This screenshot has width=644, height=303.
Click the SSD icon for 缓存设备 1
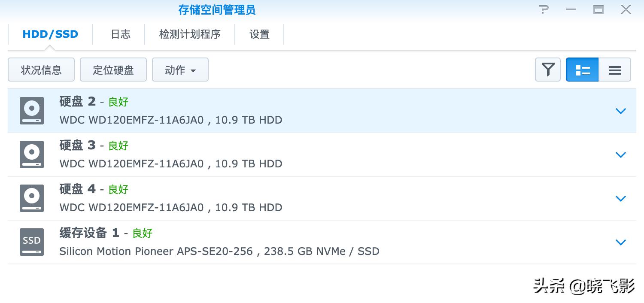31,242
